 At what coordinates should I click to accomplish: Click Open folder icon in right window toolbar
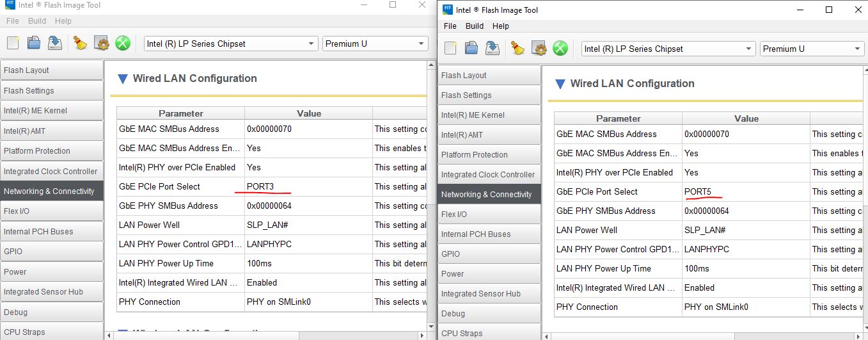click(x=471, y=48)
